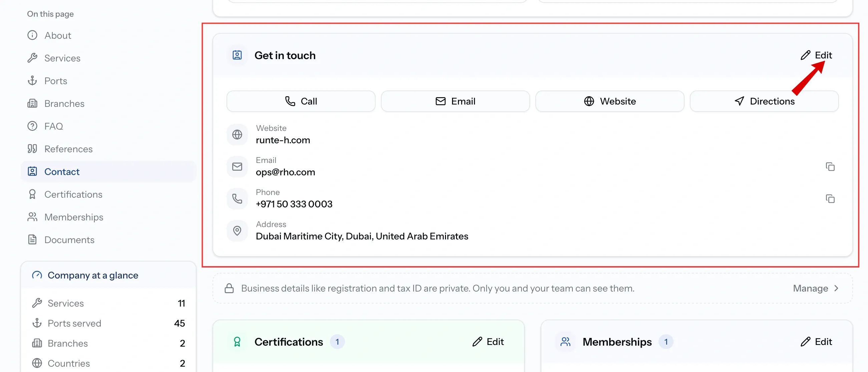Image resolution: width=868 pixels, height=372 pixels.
Task: Open Certifications from the sidebar list
Action: [108, 194]
